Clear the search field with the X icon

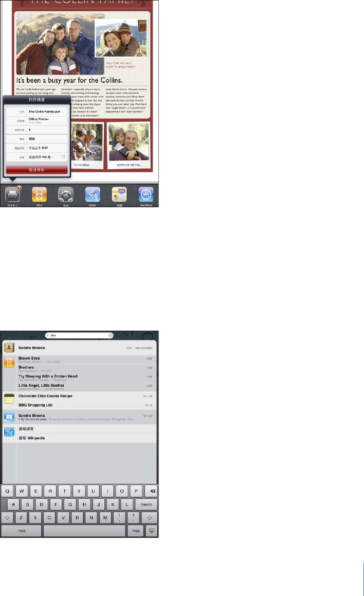111,335
